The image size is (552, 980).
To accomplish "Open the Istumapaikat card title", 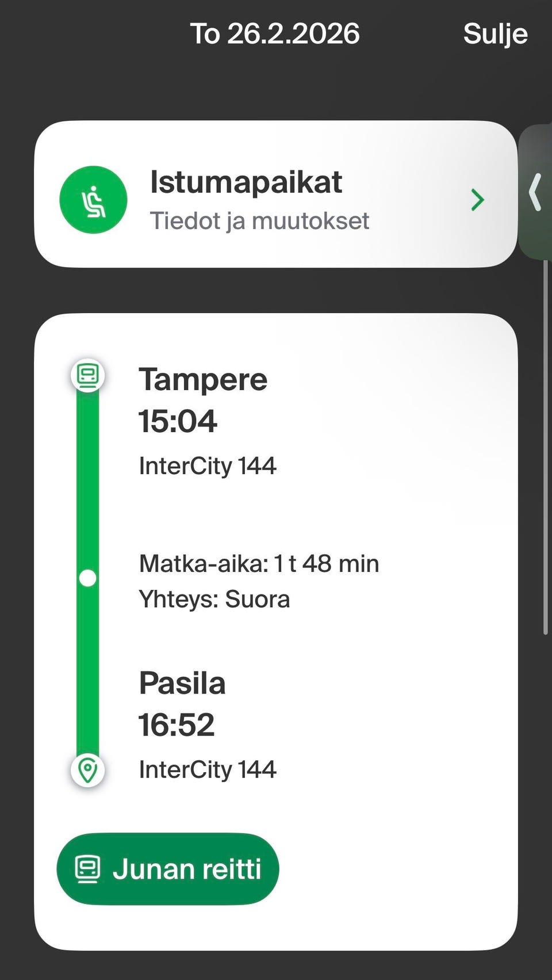I will pyautogui.click(x=246, y=182).
